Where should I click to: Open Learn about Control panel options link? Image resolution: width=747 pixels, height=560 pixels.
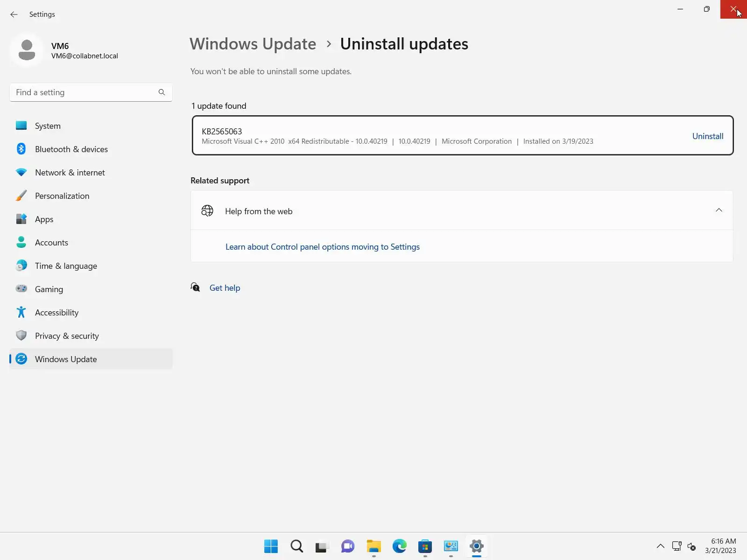[323, 247]
